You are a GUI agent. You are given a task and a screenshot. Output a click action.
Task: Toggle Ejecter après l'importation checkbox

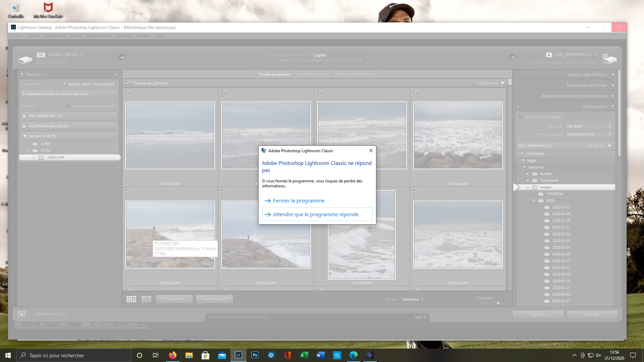pyautogui.click(x=65, y=84)
